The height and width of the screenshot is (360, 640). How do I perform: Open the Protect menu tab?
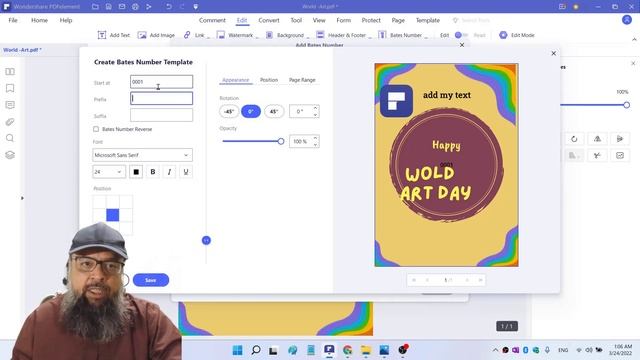371,20
